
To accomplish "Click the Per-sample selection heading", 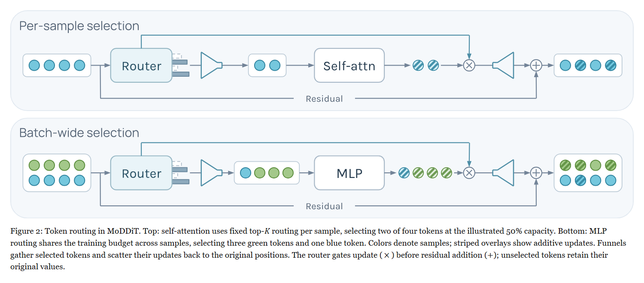I will pyautogui.click(x=79, y=26).
